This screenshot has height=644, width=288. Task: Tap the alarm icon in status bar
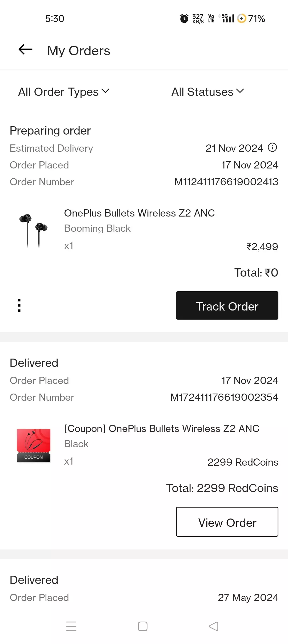tap(184, 19)
